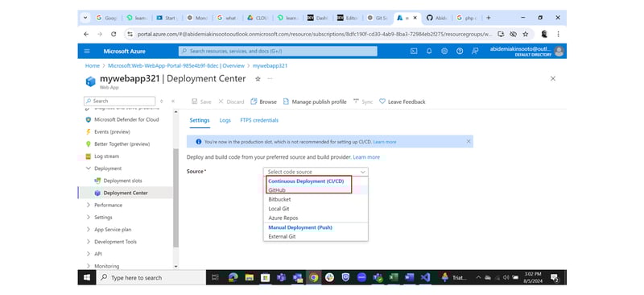
Task: Open the tab search dropdown arrow
Action: (85, 18)
